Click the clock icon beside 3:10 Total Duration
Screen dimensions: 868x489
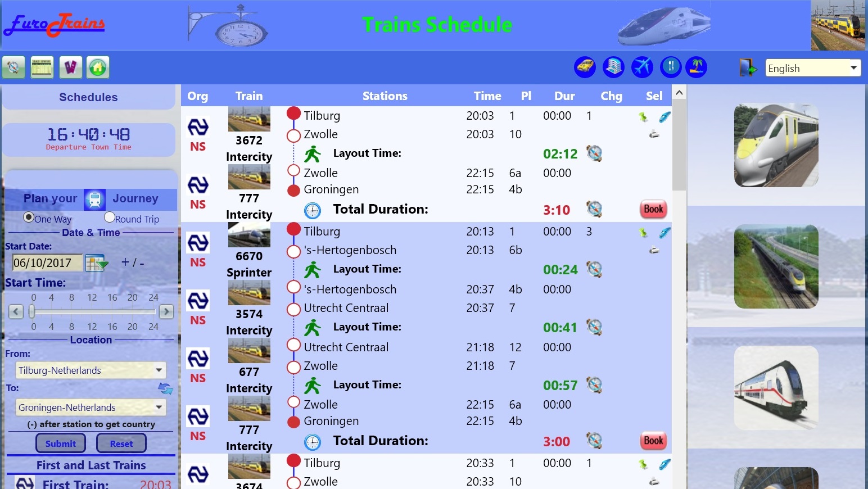(313, 211)
